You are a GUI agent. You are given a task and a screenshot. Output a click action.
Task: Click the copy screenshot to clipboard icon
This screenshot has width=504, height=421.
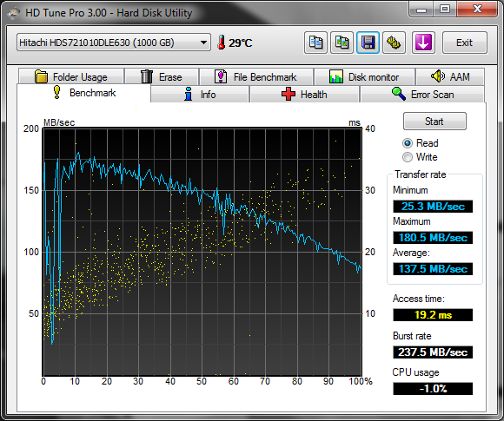342,43
